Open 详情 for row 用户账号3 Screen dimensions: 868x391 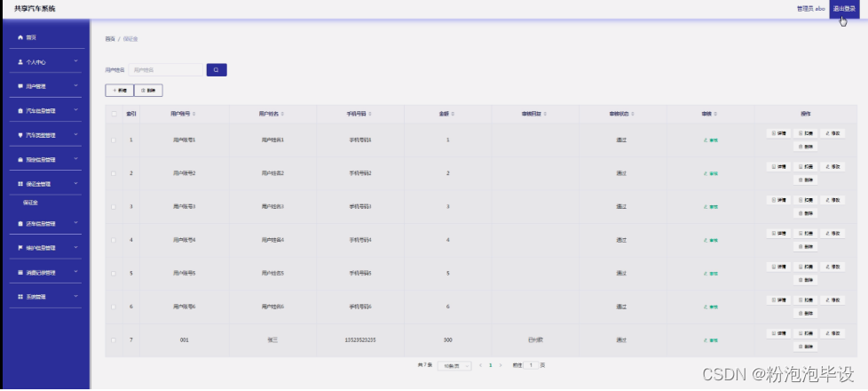pyautogui.click(x=779, y=200)
